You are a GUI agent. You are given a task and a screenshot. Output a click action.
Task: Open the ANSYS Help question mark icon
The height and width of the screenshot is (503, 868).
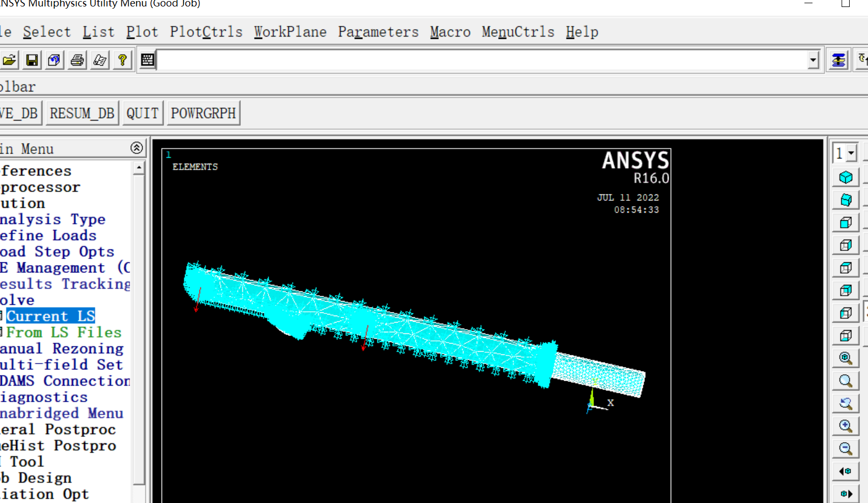pyautogui.click(x=122, y=60)
